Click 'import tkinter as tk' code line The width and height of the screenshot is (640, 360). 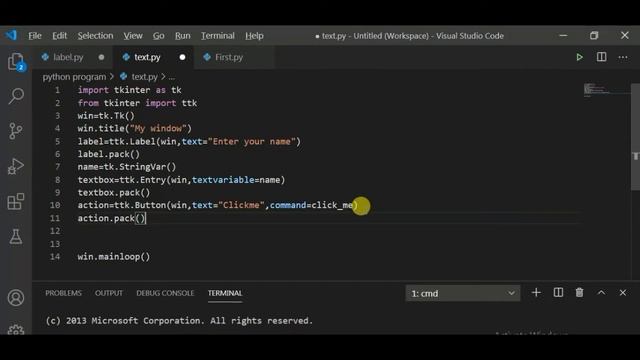click(129, 90)
